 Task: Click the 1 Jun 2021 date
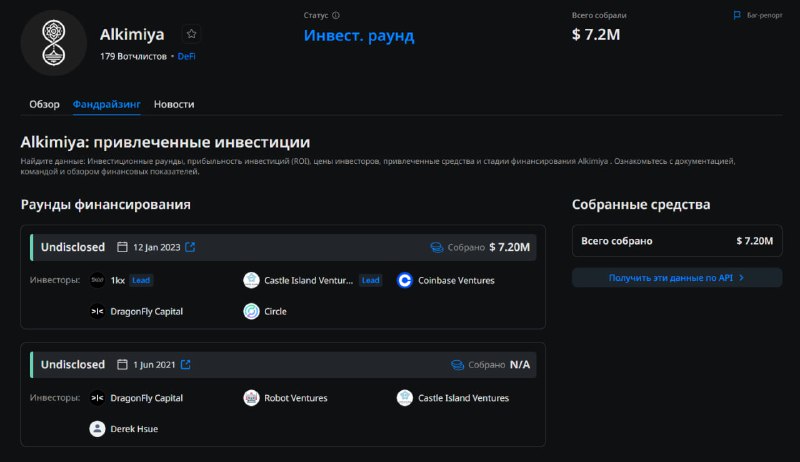154,365
